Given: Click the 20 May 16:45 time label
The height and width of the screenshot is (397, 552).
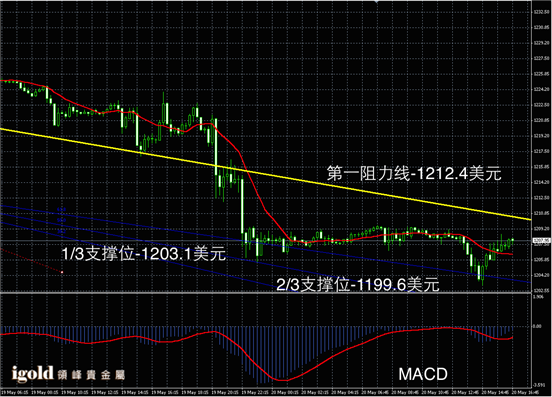Looking at the screenshot, I should (525, 392).
